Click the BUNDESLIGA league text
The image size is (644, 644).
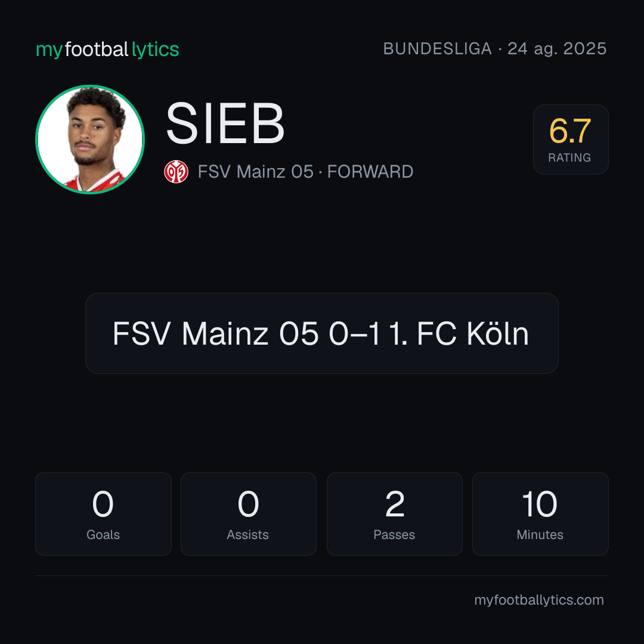pos(438,49)
